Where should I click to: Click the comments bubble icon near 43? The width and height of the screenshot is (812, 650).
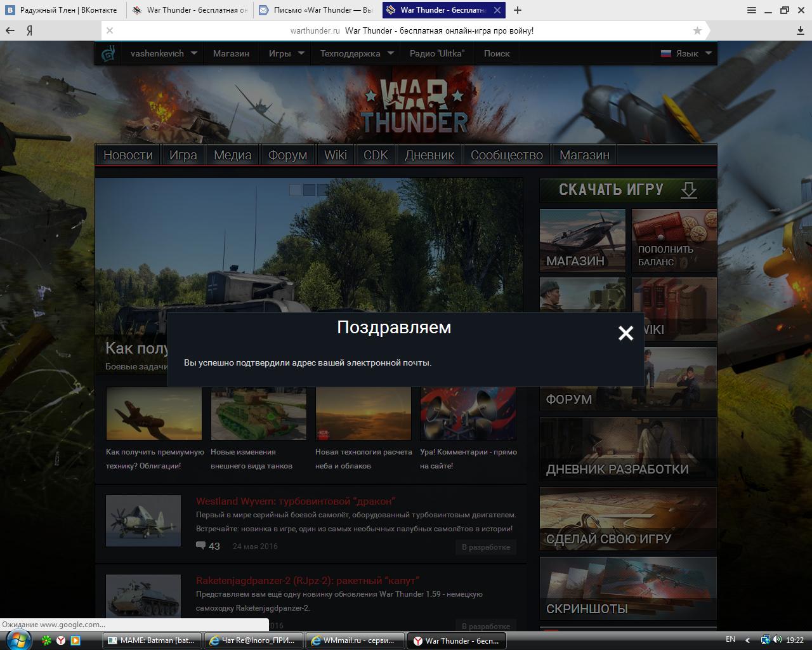click(201, 546)
